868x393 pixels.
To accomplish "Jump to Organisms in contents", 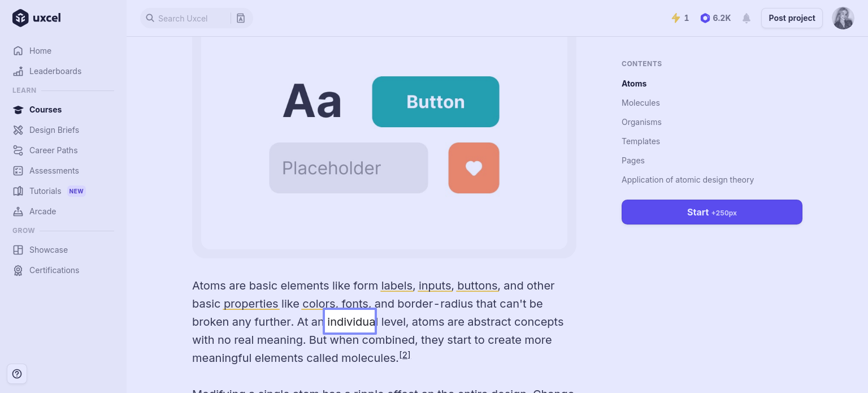I will pyautogui.click(x=641, y=122).
